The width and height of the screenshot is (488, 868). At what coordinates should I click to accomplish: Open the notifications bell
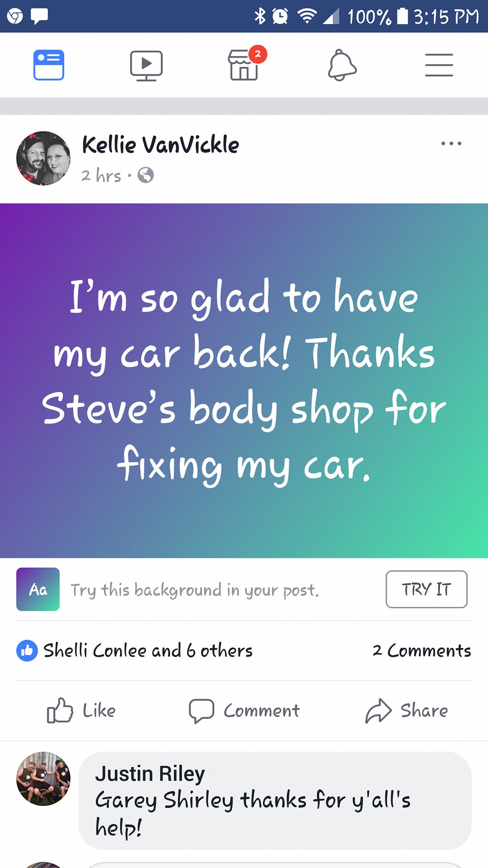tap(342, 65)
